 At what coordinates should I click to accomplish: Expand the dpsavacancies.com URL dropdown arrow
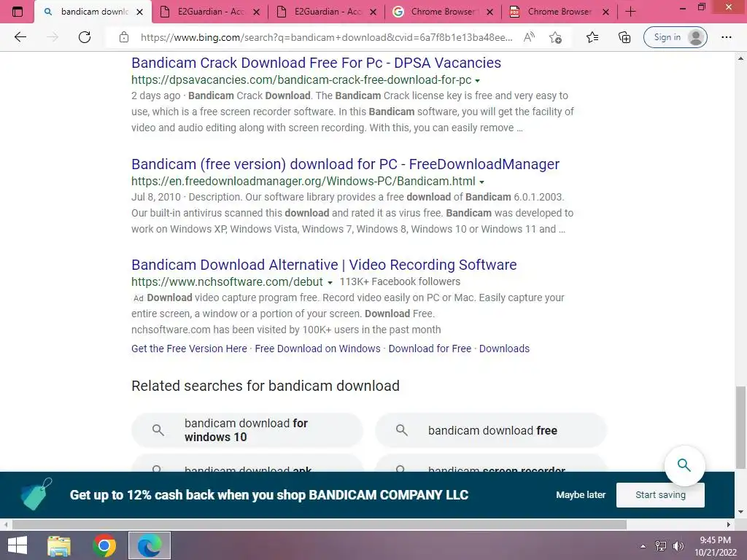pyautogui.click(x=477, y=80)
